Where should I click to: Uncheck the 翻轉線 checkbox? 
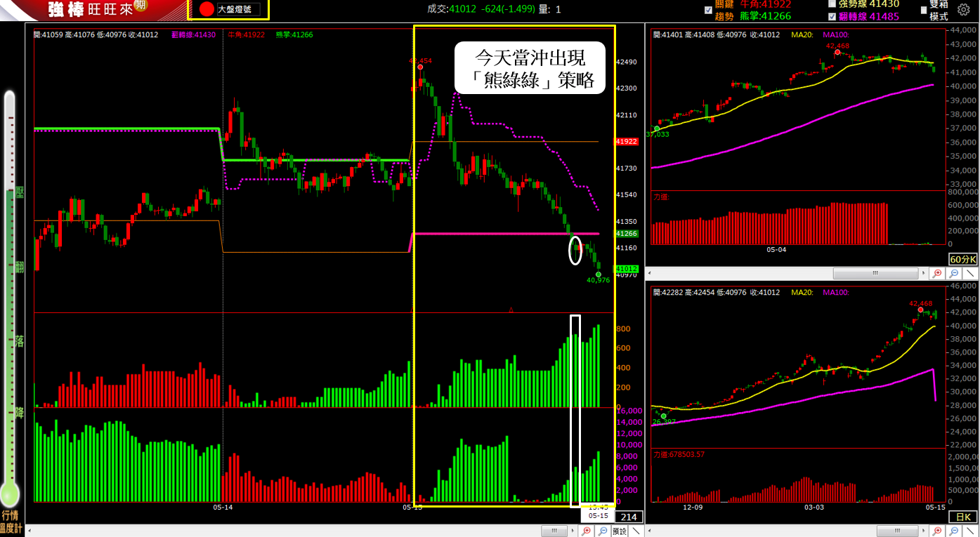tap(832, 16)
